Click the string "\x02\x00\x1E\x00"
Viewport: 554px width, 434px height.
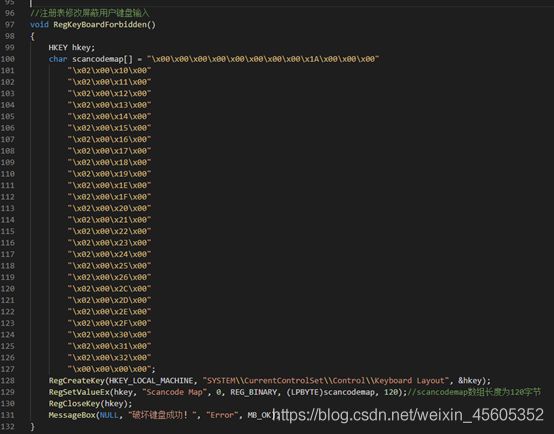coord(110,186)
